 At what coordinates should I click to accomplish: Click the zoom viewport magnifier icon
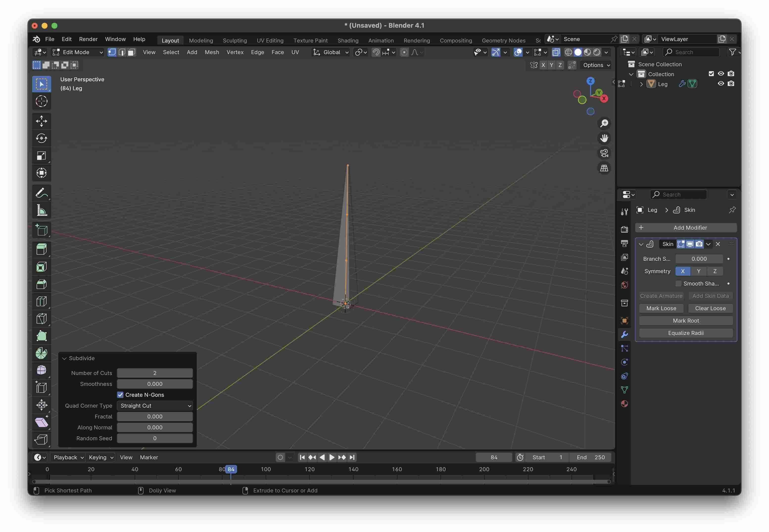coord(604,123)
